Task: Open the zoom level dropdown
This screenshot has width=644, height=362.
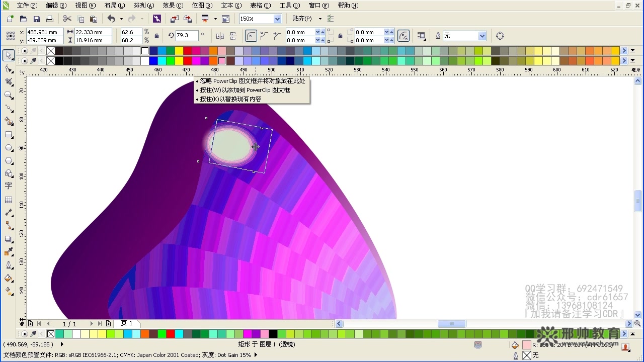Action: tap(277, 18)
